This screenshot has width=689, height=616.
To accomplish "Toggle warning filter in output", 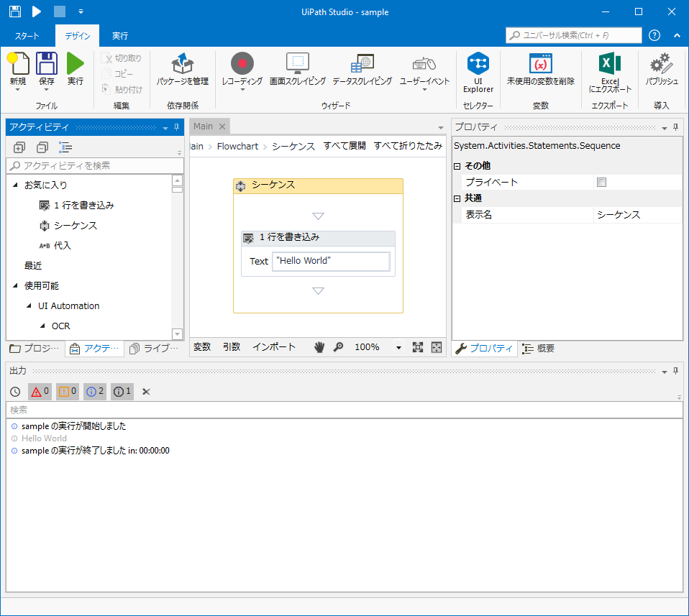I will 67,391.
